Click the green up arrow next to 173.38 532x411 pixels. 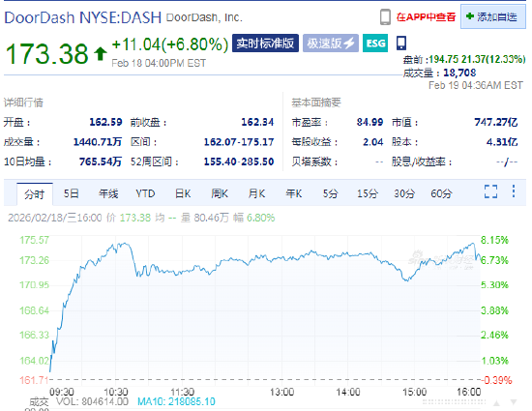[100, 54]
